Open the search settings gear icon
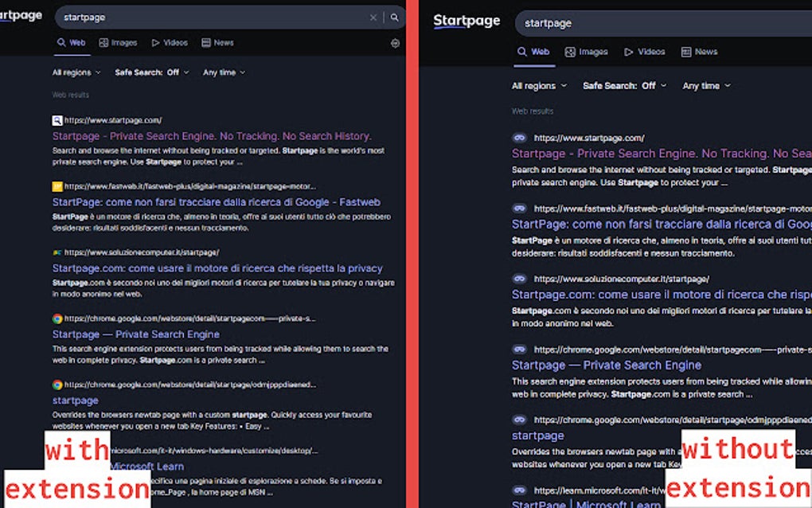The width and height of the screenshot is (812, 508). (395, 43)
